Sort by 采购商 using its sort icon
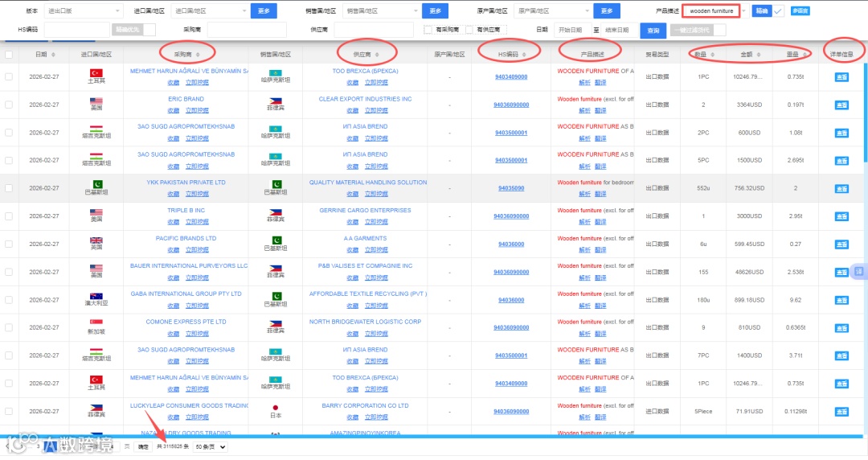868x460 pixels. click(198, 55)
